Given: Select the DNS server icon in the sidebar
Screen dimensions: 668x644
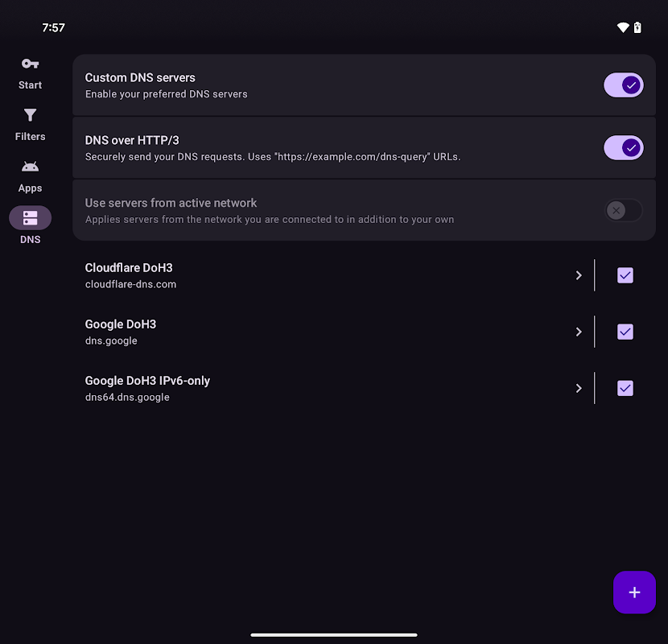Looking at the screenshot, I should pyautogui.click(x=30, y=218).
